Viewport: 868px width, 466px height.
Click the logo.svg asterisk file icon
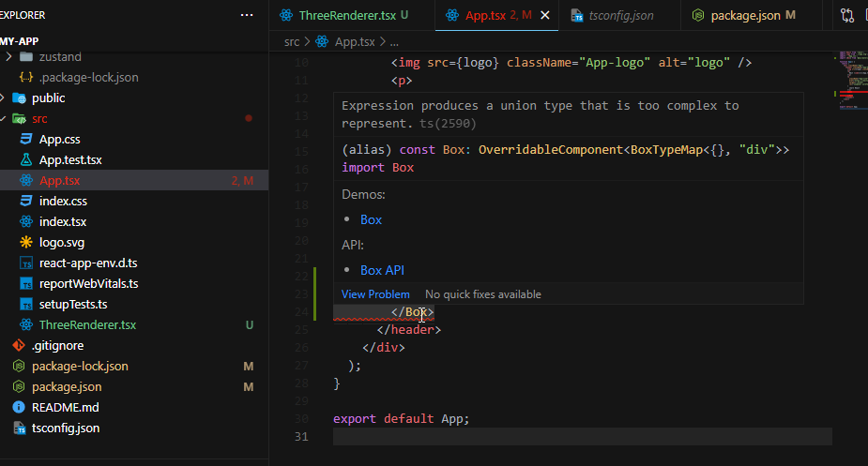click(x=26, y=243)
